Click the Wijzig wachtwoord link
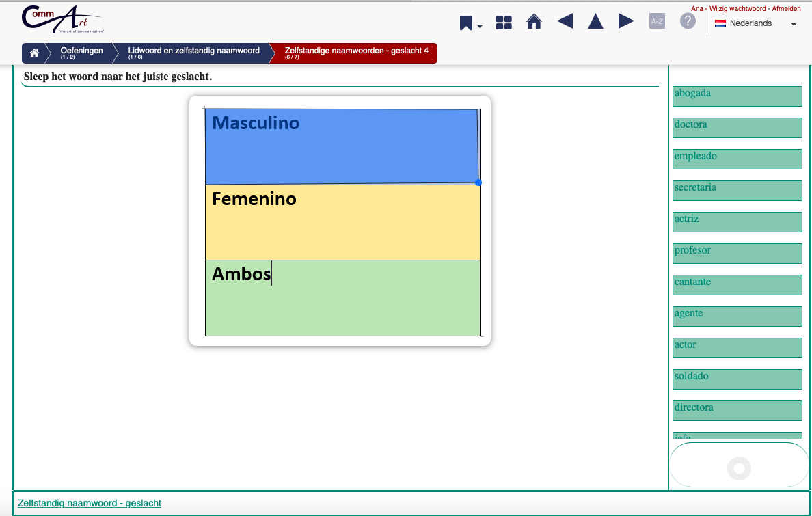The height and width of the screenshot is (516, 812). pyautogui.click(x=737, y=8)
